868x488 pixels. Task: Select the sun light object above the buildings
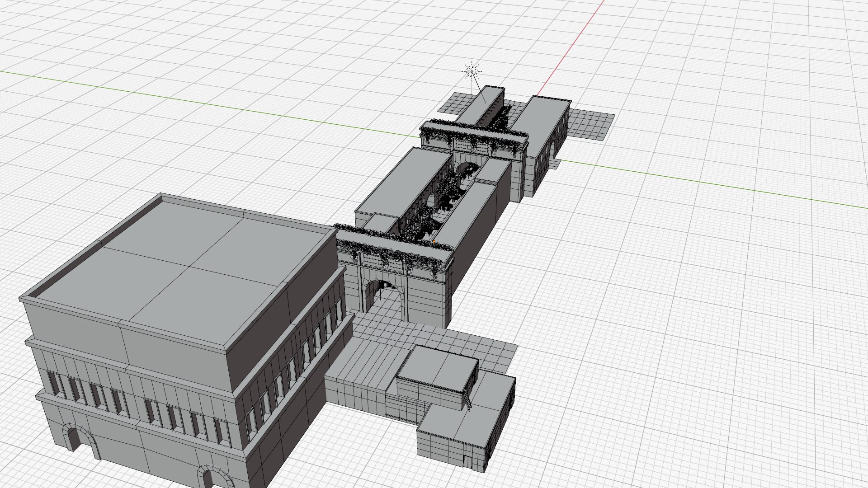472,71
